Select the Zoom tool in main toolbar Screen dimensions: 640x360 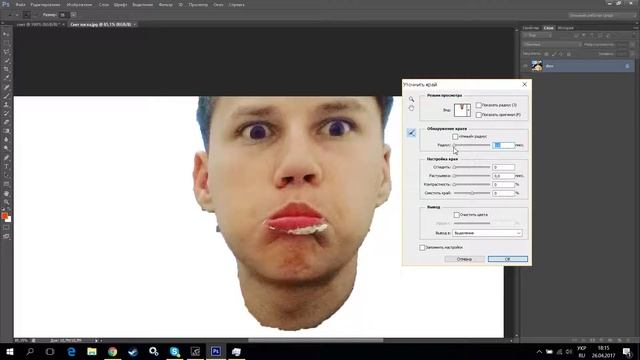[6, 202]
